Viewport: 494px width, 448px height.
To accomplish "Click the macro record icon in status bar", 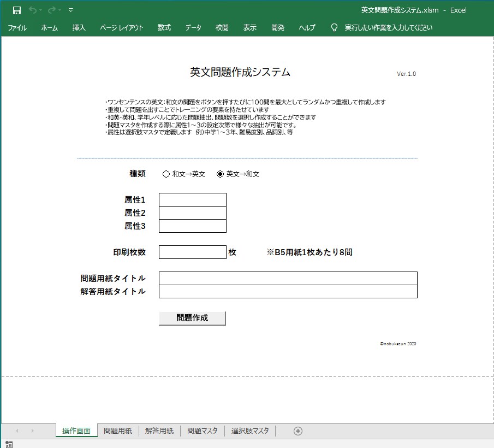I will [9, 444].
